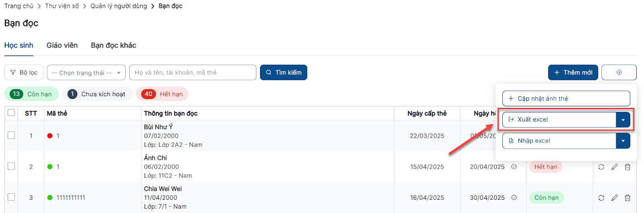Screen dimensions: 644x213
Task: Close the actions popup with the circled X button
Action: click(x=619, y=72)
